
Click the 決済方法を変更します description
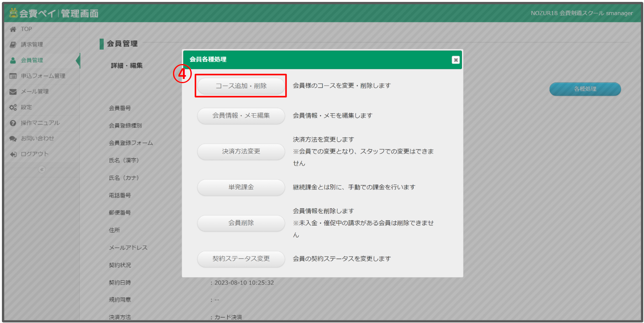[x=323, y=140]
